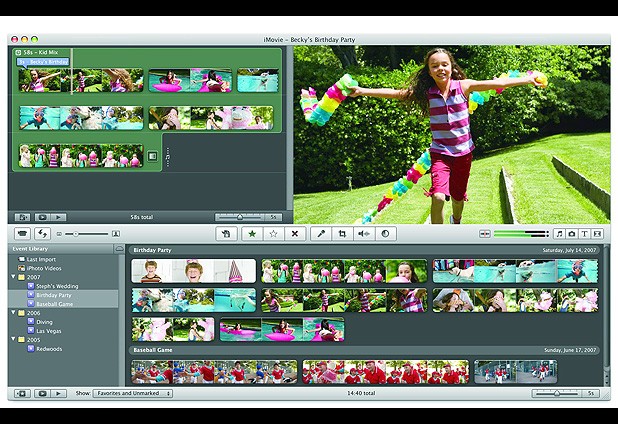Open the camera import window
The width and height of the screenshot is (618, 424).
pyautogui.click(x=23, y=234)
